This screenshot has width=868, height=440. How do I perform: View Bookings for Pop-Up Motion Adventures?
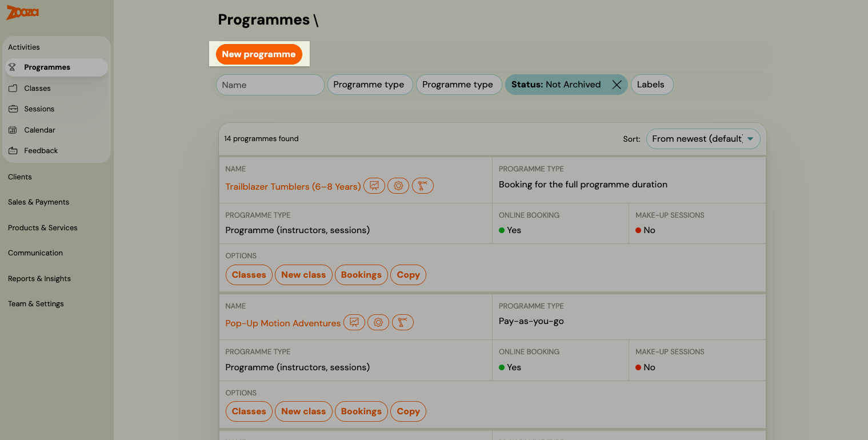tap(361, 411)
